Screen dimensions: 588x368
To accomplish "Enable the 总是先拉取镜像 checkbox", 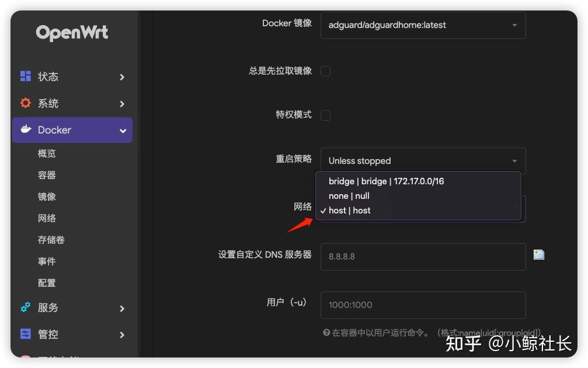I will [325, 70].
